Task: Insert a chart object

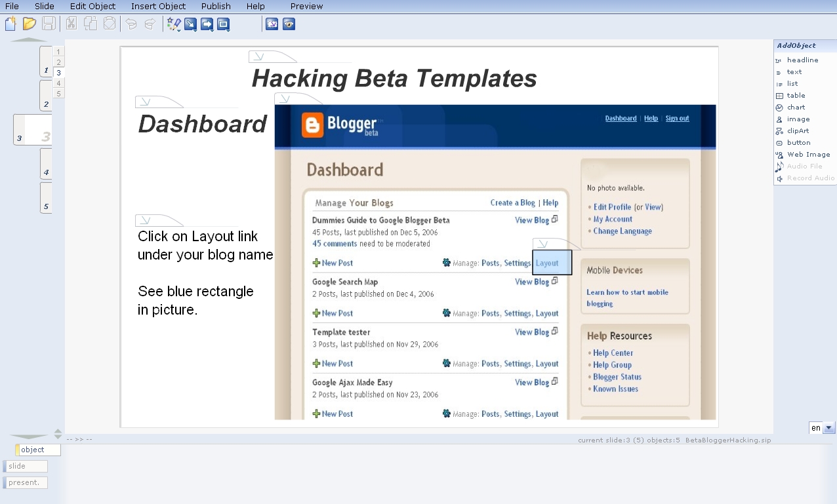Action: point(796,107)
